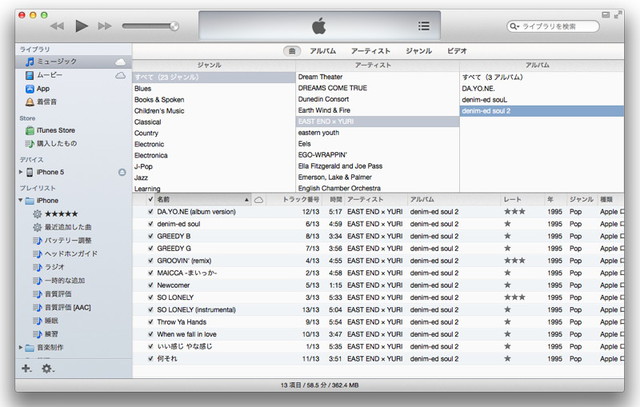Open the iTunes Store in sidebar
Screen dimensions: 640x407
pyautogui.click(x=55, y=130)
